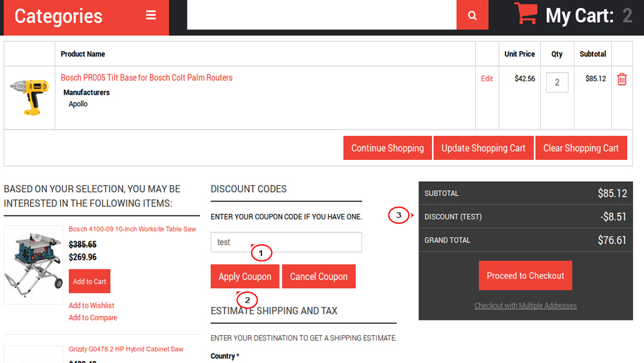
Task: Click Proceed to Checkout button
Action: tap(526, 275)
